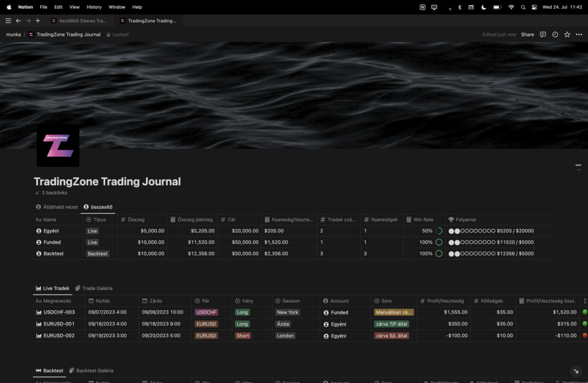
Task: Open the Irány column header menu
Action: (252, 301)
